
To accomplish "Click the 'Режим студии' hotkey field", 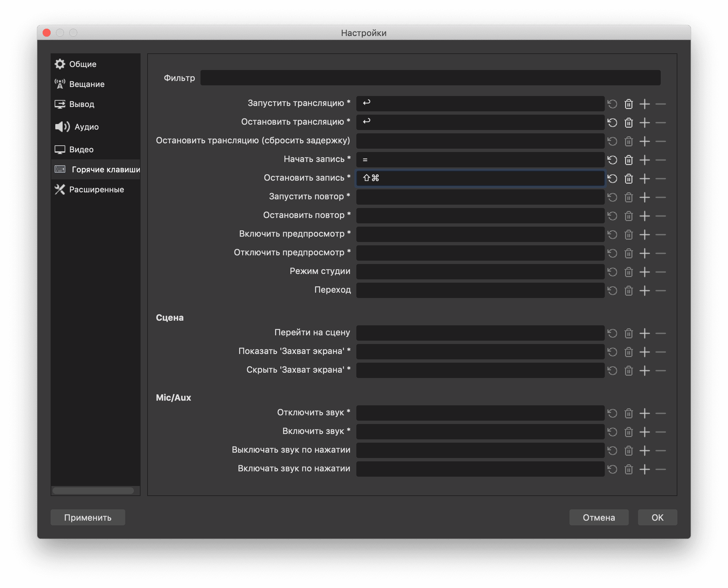I will (480, 272).
